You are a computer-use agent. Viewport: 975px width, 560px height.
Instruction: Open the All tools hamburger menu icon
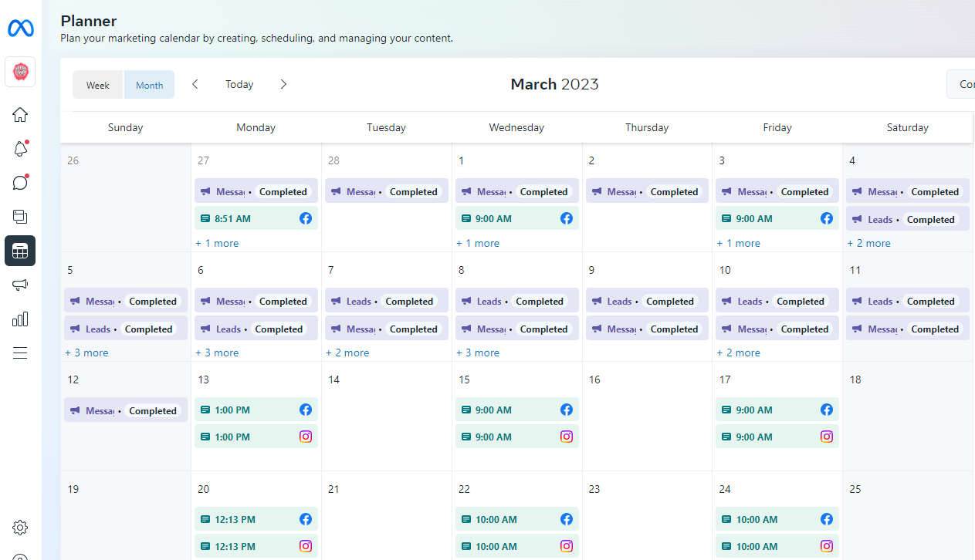20,353
